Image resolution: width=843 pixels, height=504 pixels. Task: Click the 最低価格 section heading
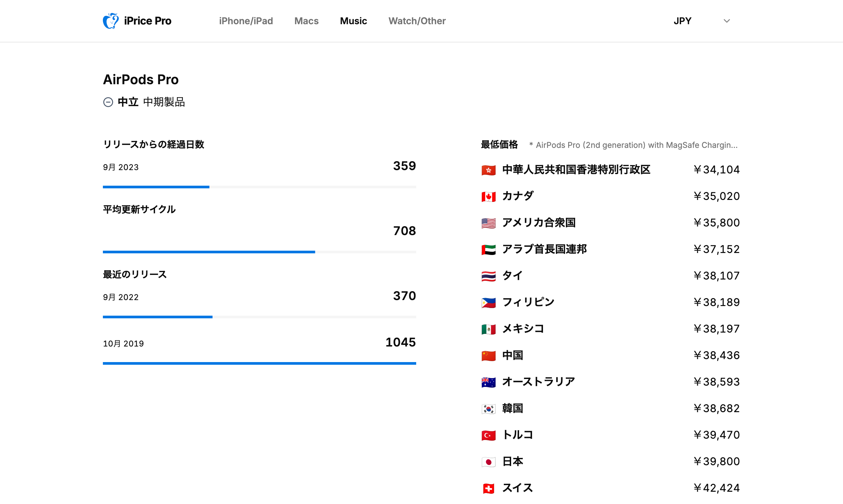(x=499, y=144)
